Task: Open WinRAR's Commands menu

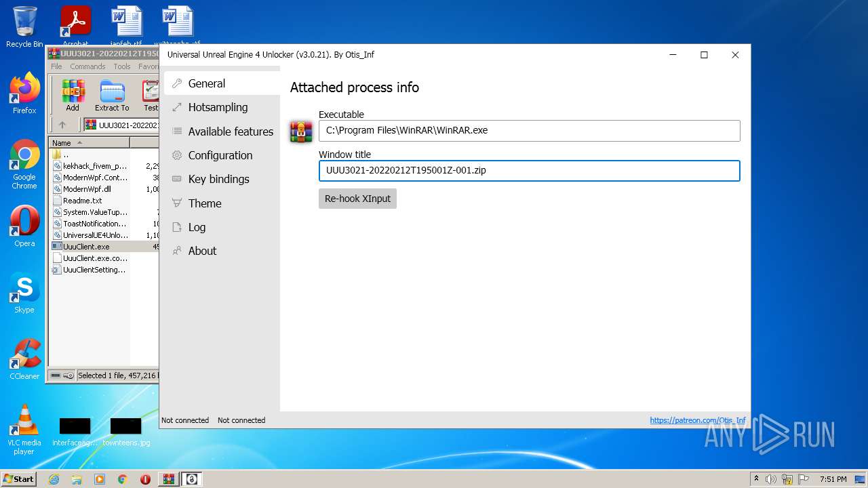Action: (87, 66)
